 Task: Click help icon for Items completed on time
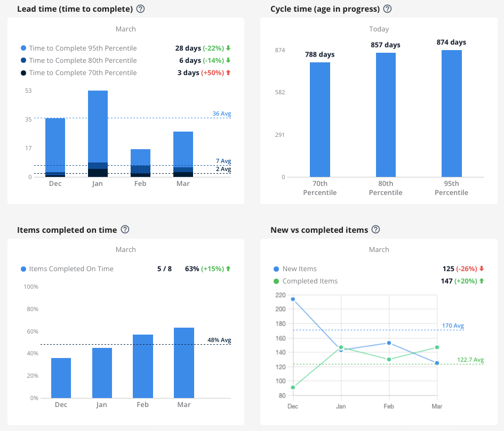pos(125,230)
